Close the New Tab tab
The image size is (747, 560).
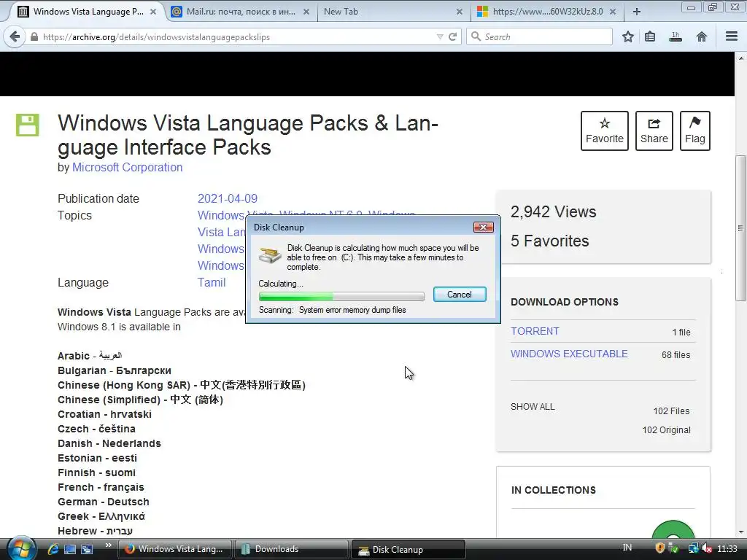(x=460, y=12)
